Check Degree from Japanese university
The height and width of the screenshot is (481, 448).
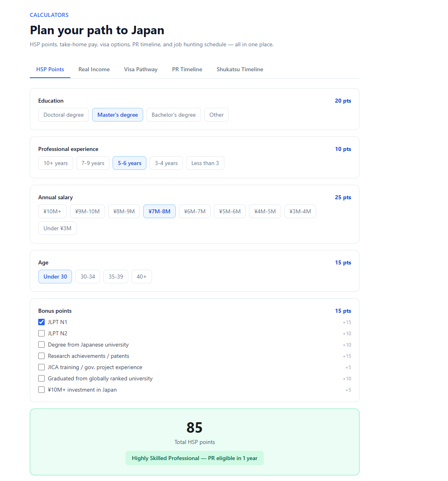point(41,345)
